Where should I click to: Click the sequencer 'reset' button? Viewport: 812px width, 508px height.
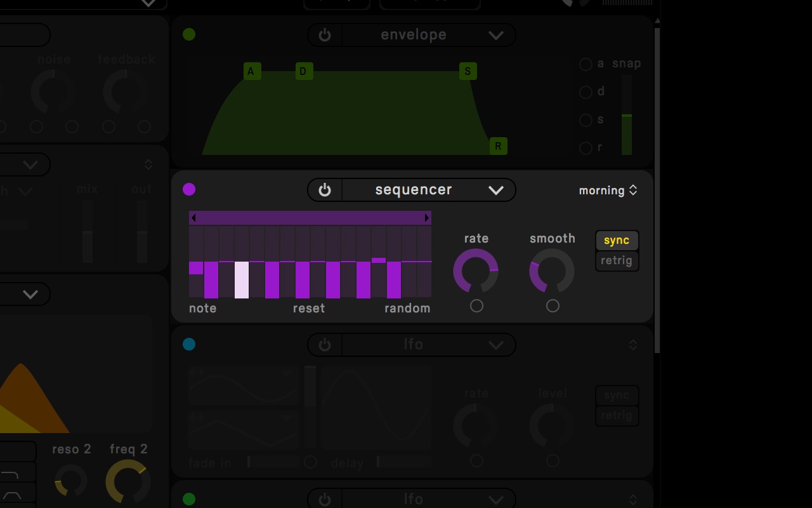point(309,309)
